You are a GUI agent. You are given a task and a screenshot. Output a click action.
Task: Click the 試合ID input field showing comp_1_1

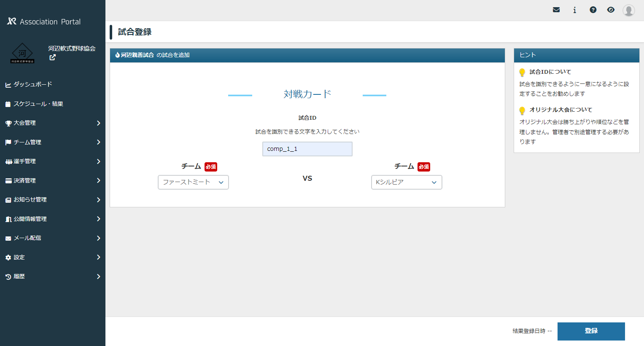[307, 149]
